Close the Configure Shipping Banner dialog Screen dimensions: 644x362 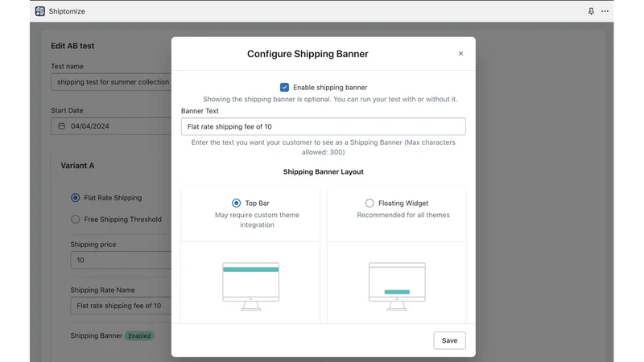click(x=460, y=53)
